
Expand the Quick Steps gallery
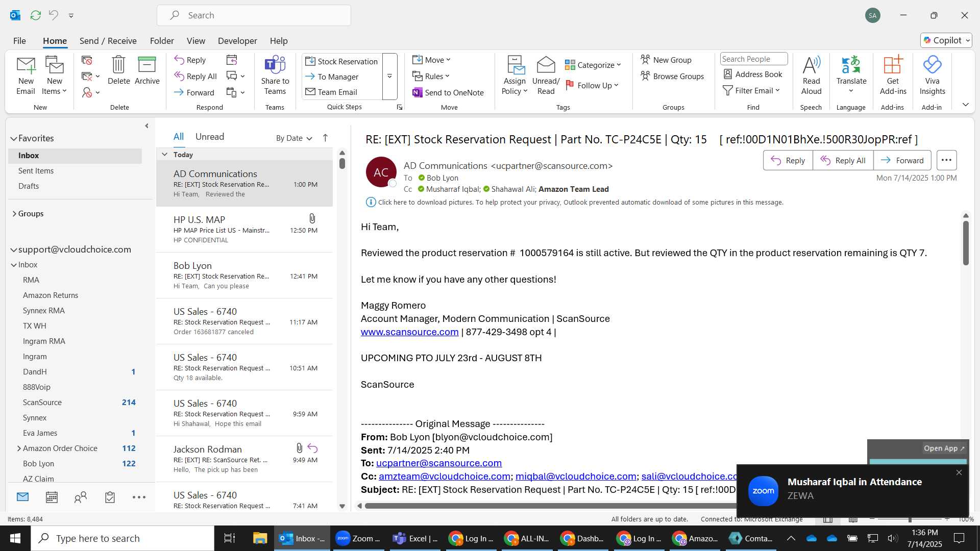[389, 77]
